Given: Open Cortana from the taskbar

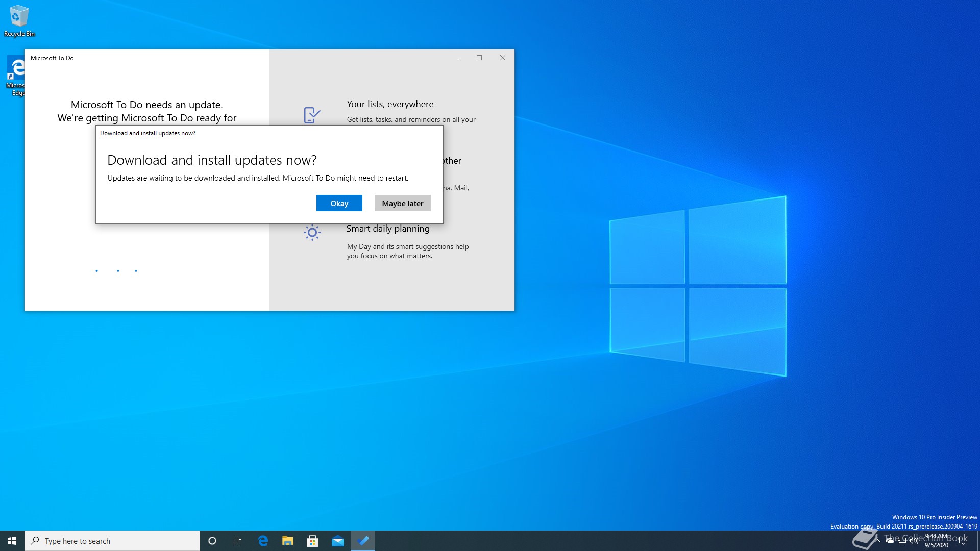Looking at the screenshot, I should [212, 541].
